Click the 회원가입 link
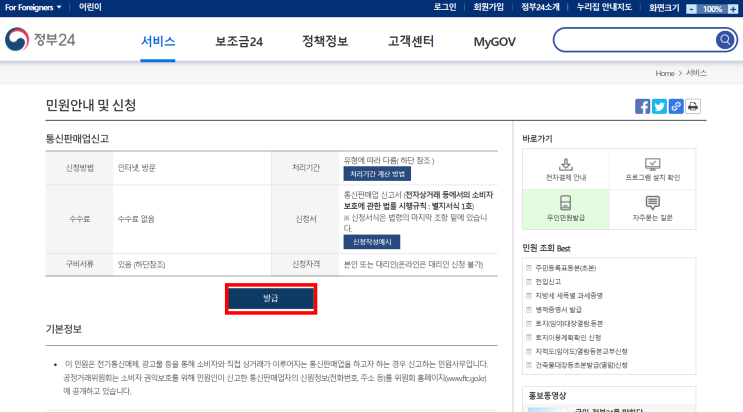The height and width of the screenshot is (412, 743). pos(488,8)
